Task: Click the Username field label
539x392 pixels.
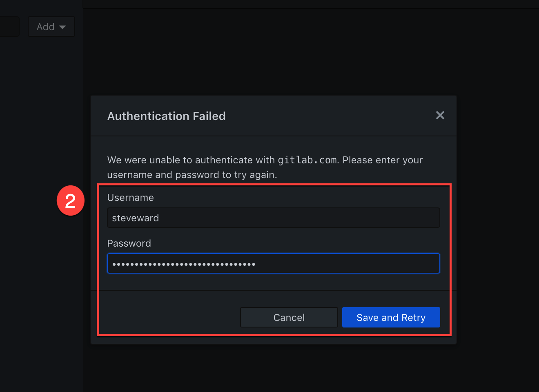Action: pos(130,198)
